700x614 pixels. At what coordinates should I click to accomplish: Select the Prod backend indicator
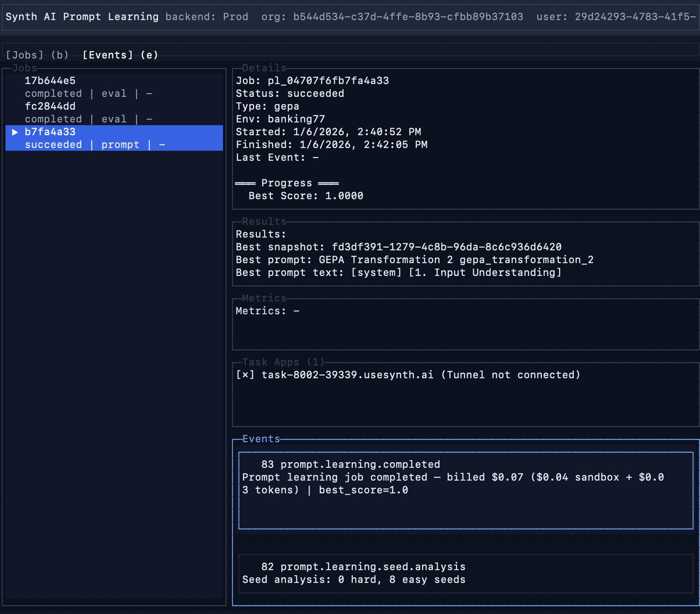pos(236,16)
